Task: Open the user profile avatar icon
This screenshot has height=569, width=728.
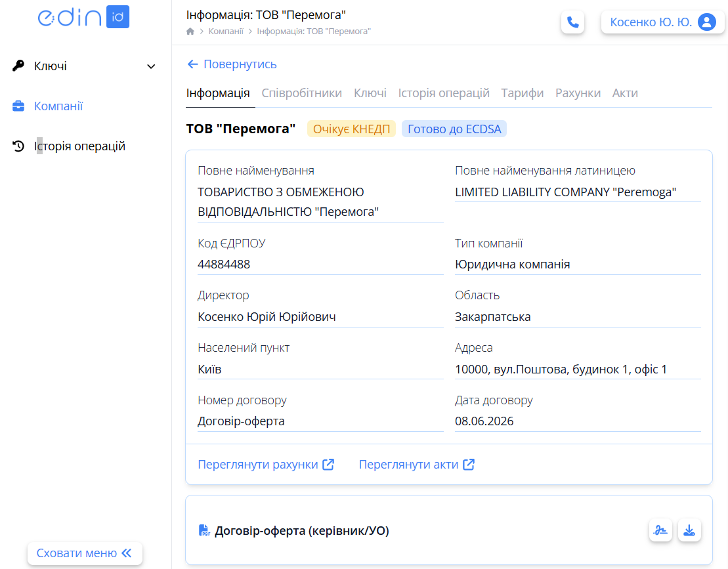Action: pos(706,22)
